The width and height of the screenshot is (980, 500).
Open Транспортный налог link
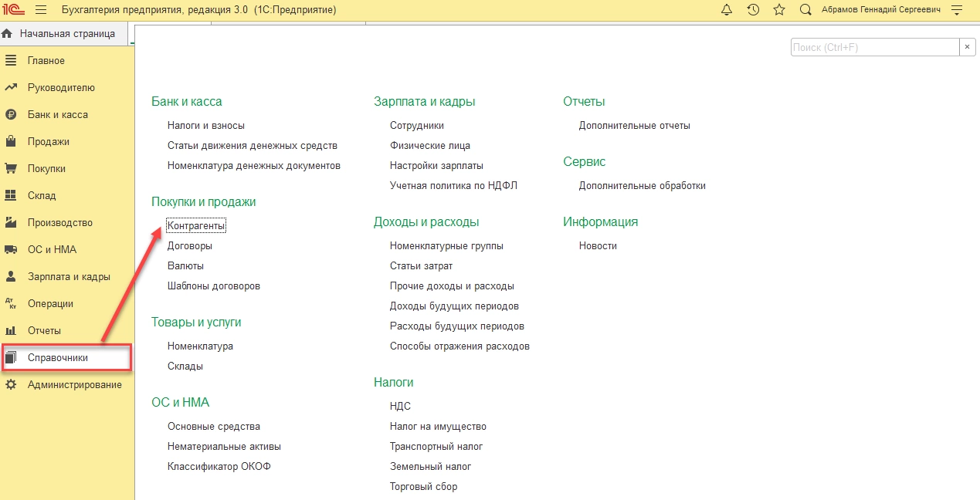click(x=436, y=447)
